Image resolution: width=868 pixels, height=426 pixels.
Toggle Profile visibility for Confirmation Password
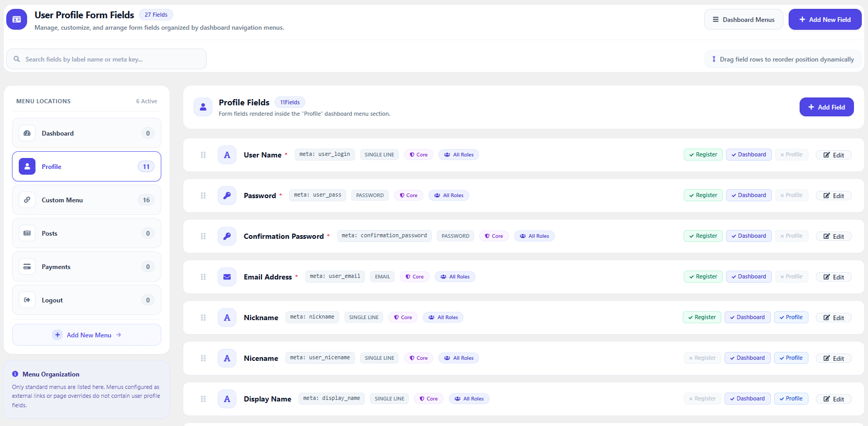coord(791,236)
